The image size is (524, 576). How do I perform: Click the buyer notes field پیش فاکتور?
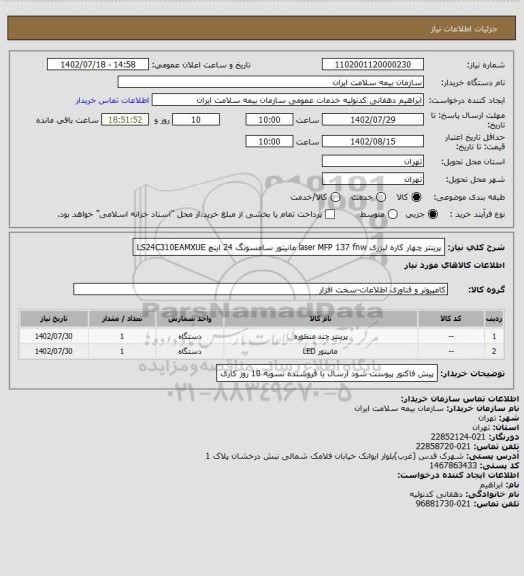(x=327, y=374)
